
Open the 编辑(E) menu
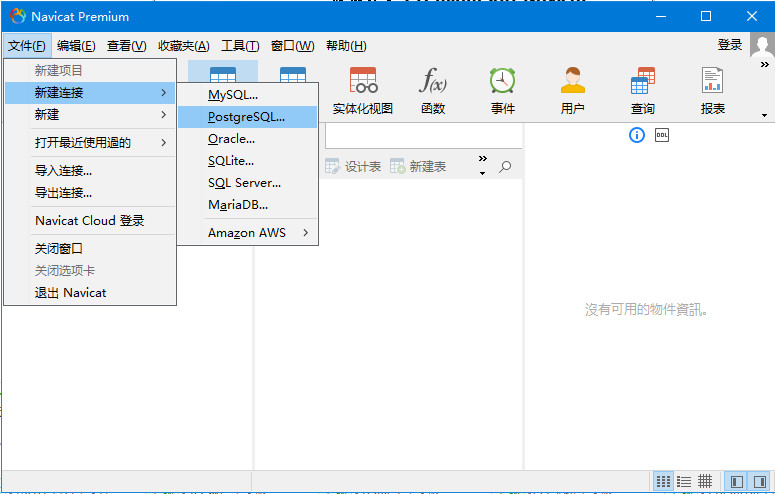76,46
